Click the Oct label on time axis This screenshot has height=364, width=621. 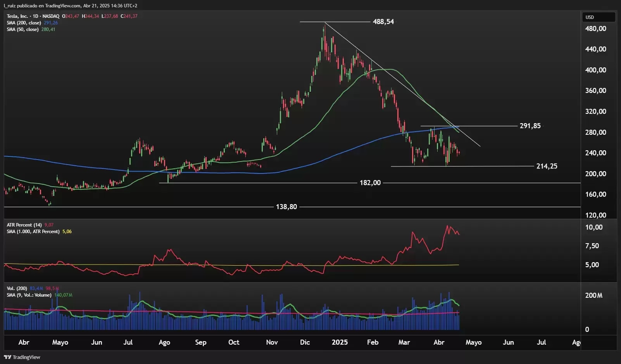[234, 342]
